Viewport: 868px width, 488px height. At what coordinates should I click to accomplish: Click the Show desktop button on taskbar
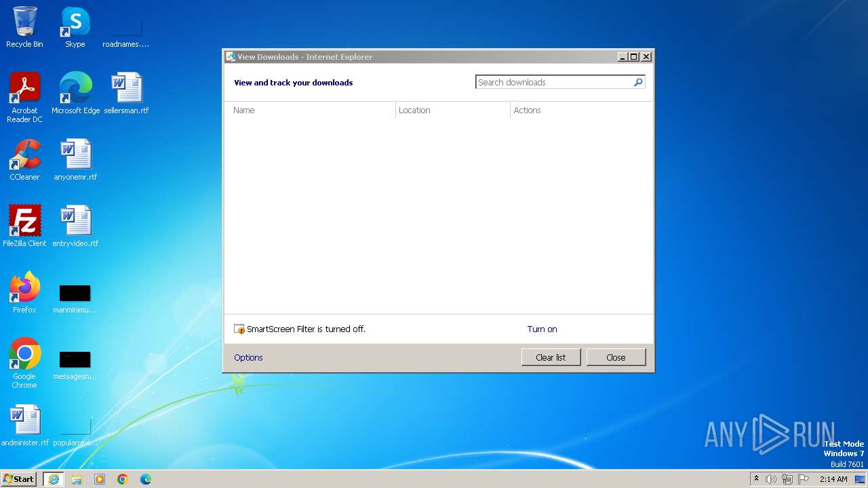coord(860,479)
